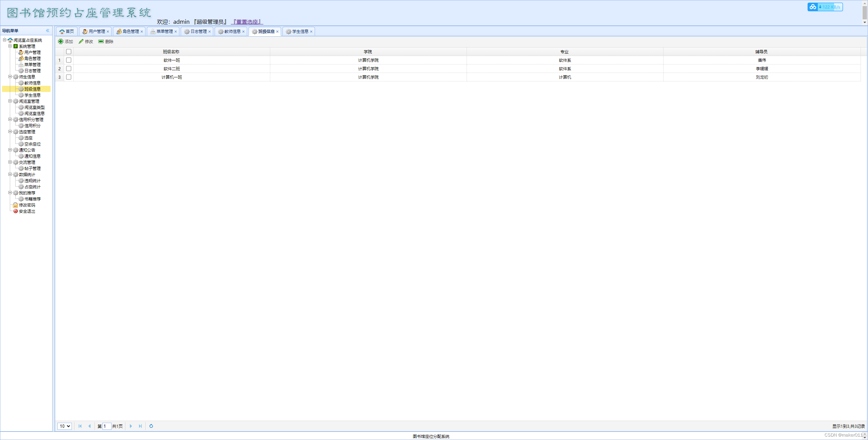Collapse the 师生信息 tree node
Viewport: 868px width, 440px height.
tap(10, 77)
